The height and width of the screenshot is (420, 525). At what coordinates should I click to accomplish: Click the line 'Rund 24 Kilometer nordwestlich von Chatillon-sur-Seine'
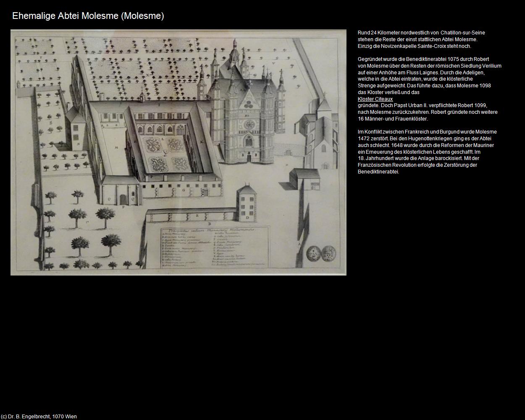pos(421,33)
